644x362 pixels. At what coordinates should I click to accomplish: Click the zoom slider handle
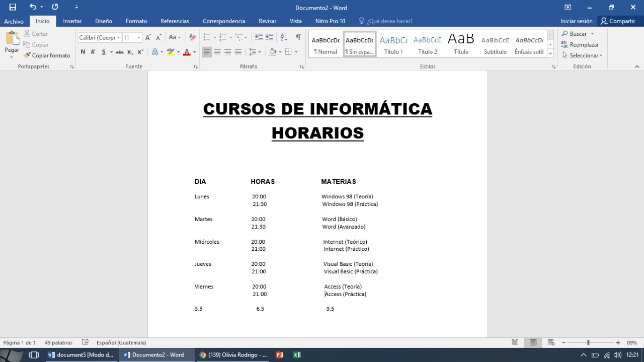click(x=588, y=342)
